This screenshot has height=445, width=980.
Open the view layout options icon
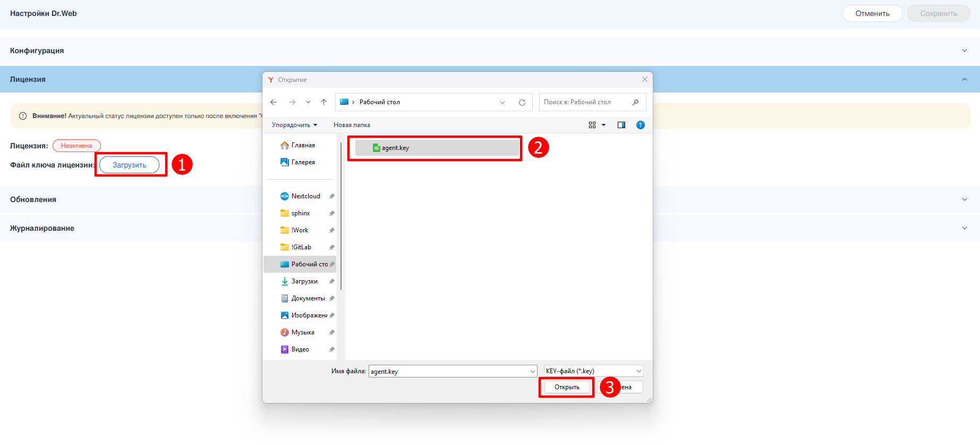593,125
